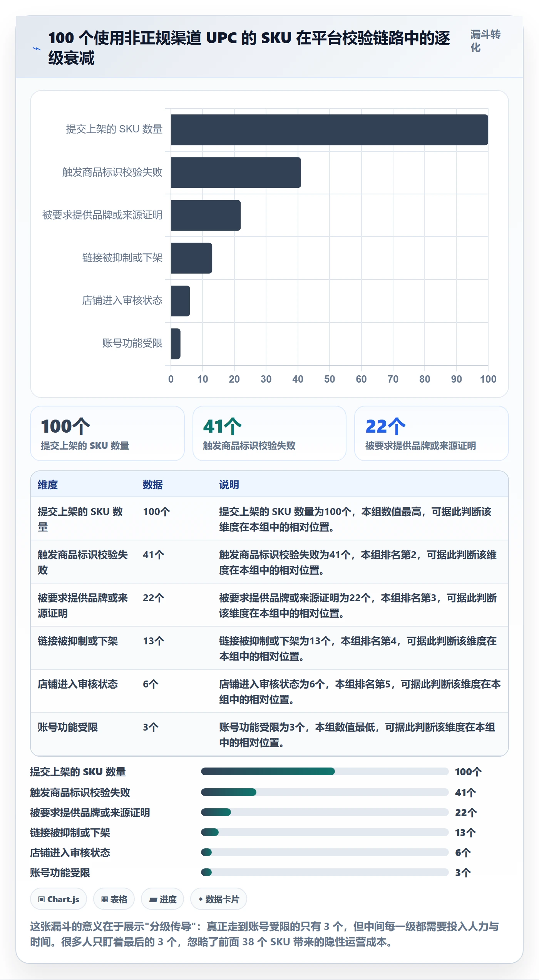
Task: Select the chart bar for 被要求提供品牌或来源证明
Action: (206, 215)
